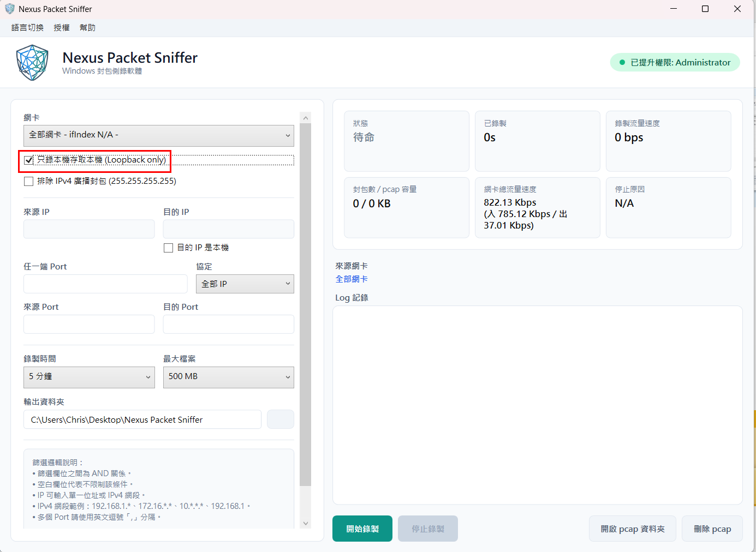
Task: Click the 輸出資料夾 path field
Action: click(x=142, y=419)
